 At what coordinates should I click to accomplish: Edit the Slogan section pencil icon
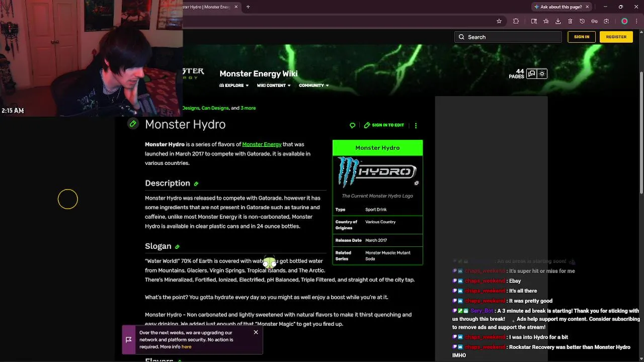[177, 247]
